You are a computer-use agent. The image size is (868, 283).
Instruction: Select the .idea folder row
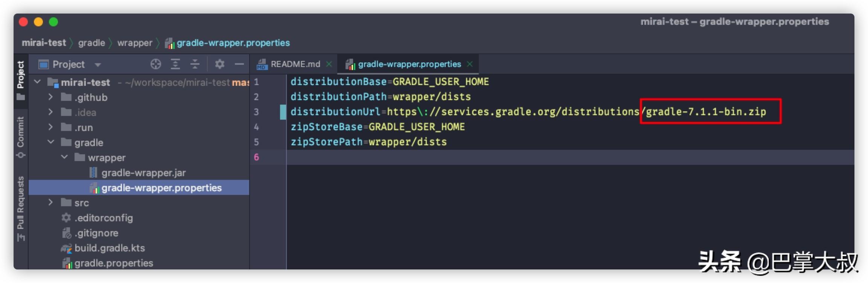139,112
